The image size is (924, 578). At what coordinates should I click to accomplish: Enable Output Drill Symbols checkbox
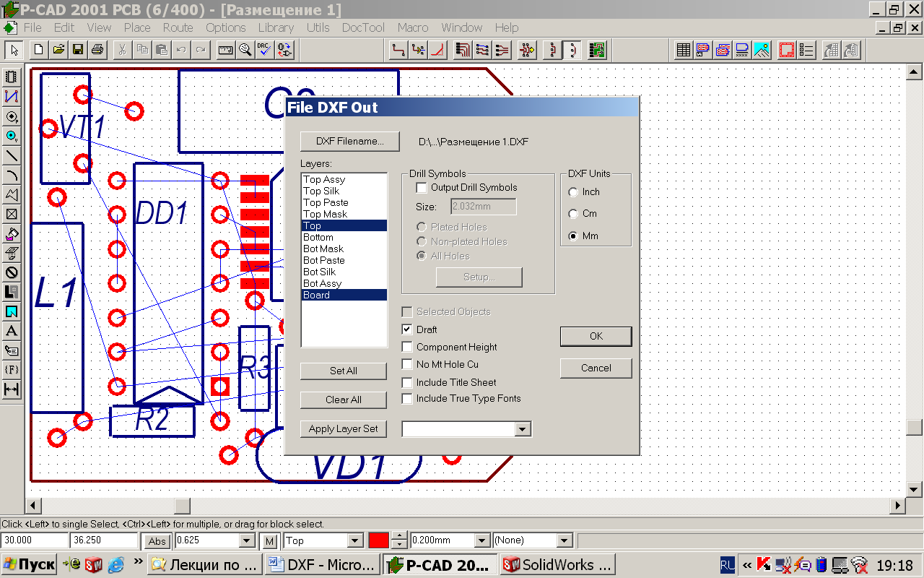(422, 188)
